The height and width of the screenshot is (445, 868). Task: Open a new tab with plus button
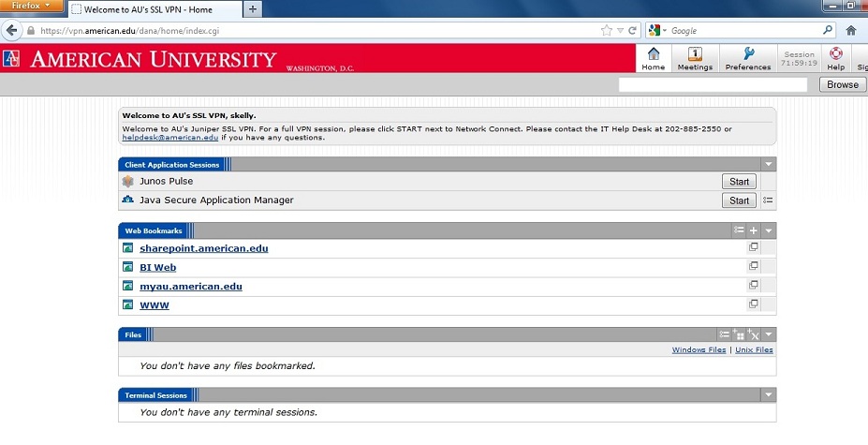(x=253, y=8)
